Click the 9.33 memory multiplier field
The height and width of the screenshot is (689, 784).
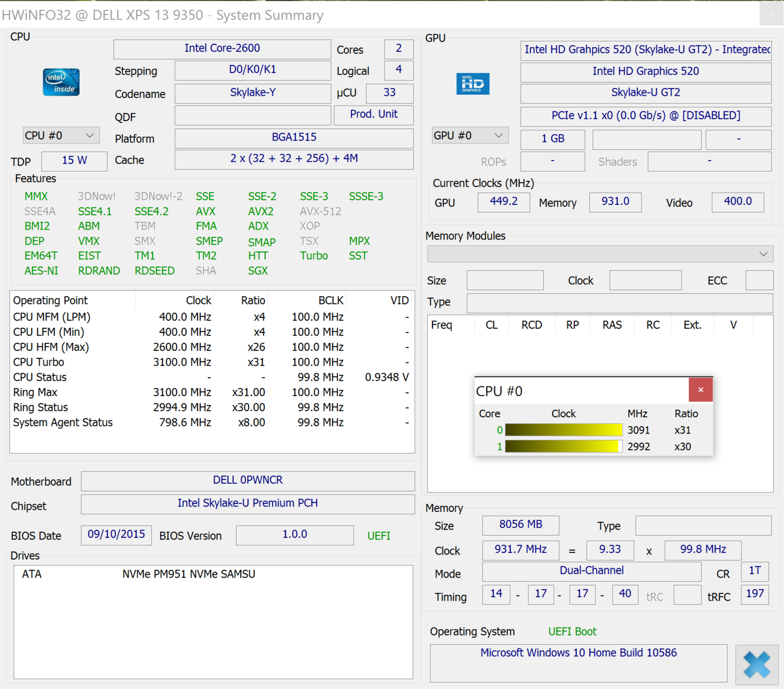coord(610,550)
